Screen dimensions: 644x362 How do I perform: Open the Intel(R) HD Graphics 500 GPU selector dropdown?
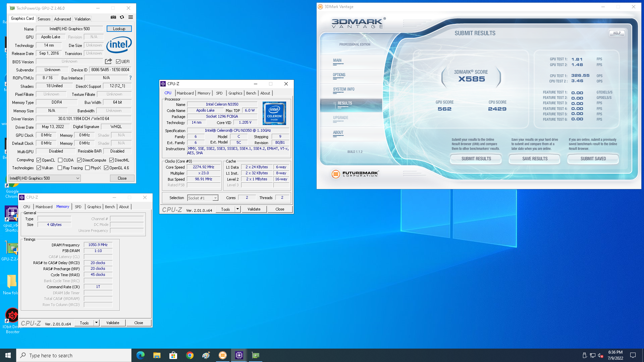point(45,178)
